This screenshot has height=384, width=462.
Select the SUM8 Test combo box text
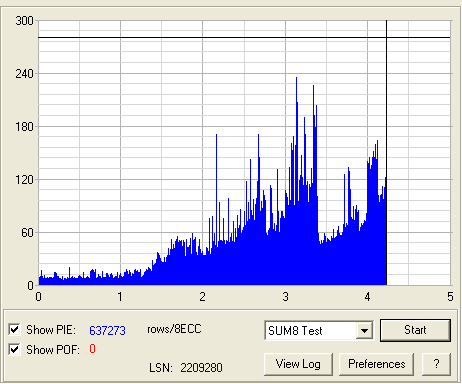(x=295, y=331)
